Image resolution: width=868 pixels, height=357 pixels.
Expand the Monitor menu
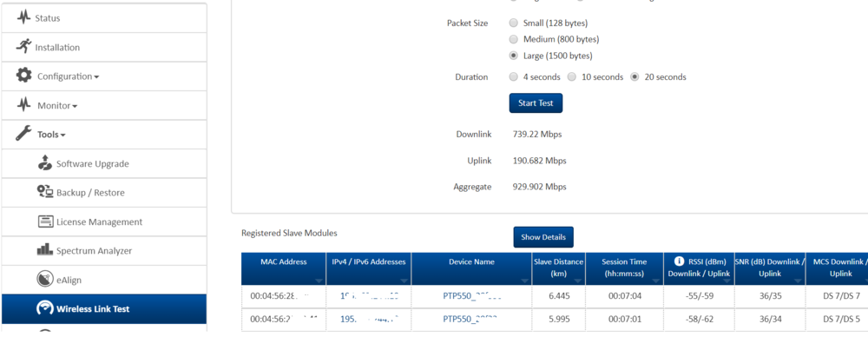[57, 105]
